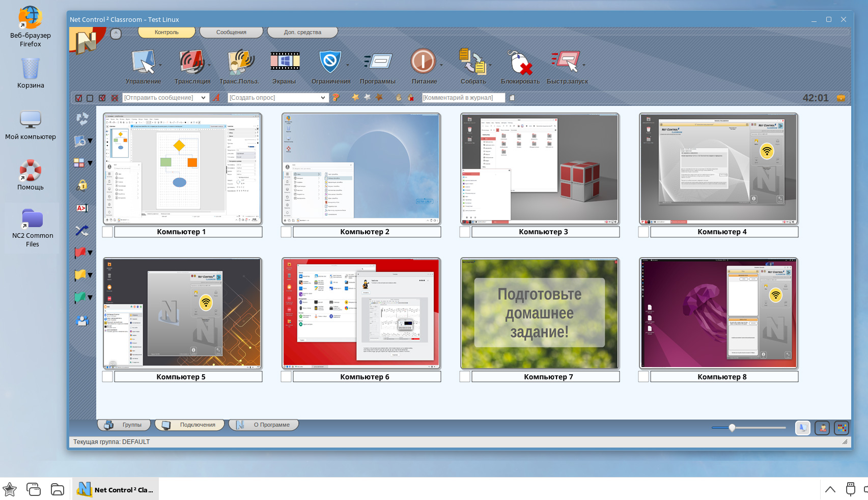Click the shuffle arrows sidebar icon
The height and width of the screenshot is (500, 868).
click(x=82, y=231)
